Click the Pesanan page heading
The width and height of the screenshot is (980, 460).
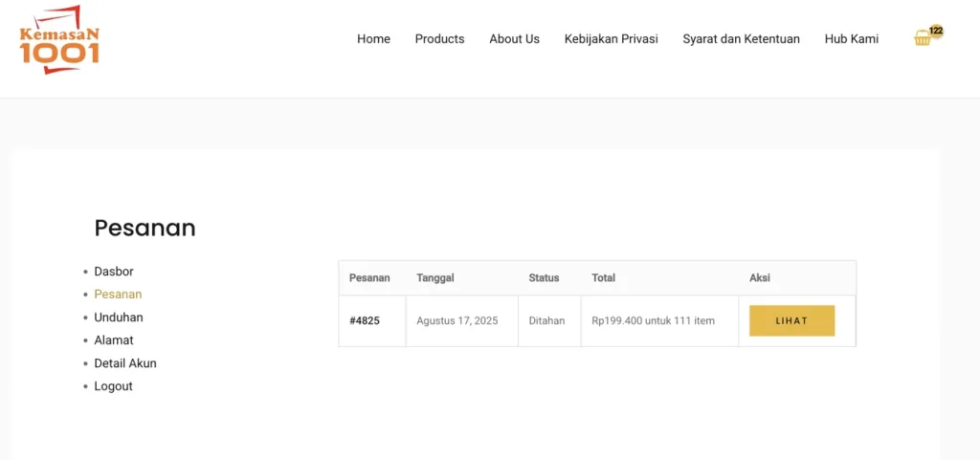click(145, 229)
